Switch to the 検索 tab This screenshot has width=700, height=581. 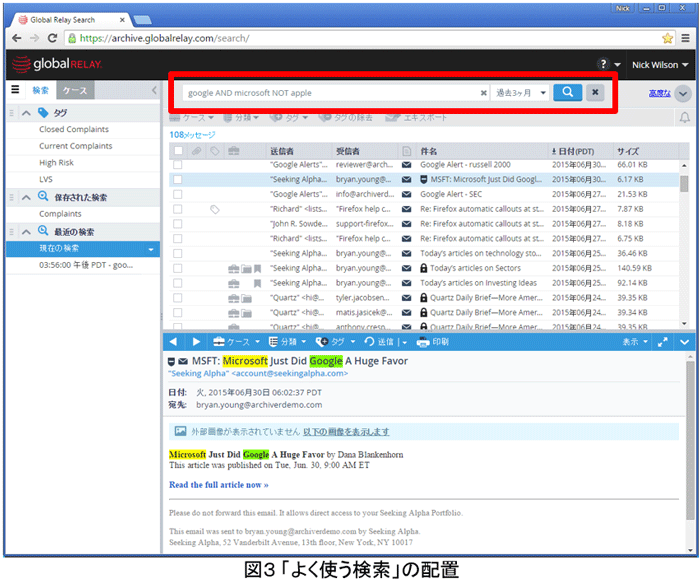(41, 90)
